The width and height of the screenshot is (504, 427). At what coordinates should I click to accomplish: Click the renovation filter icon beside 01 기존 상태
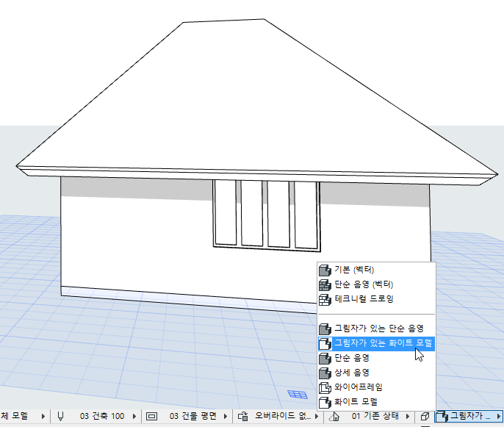coord(334,417)
